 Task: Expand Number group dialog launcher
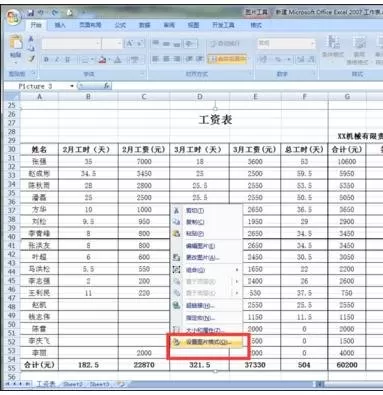coord(313,74)
